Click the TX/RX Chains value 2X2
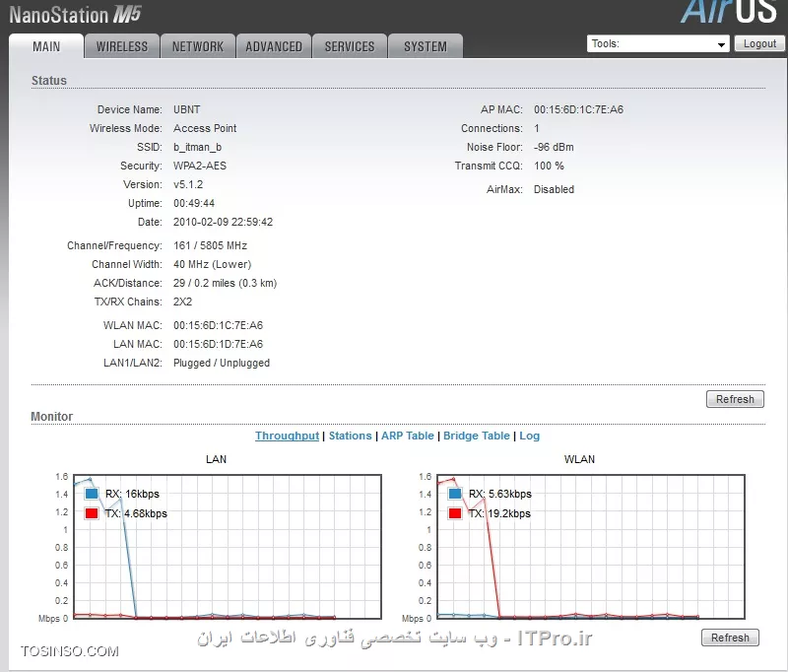The height and width of the screenshot is (672, 788). (x=182, y=302)
